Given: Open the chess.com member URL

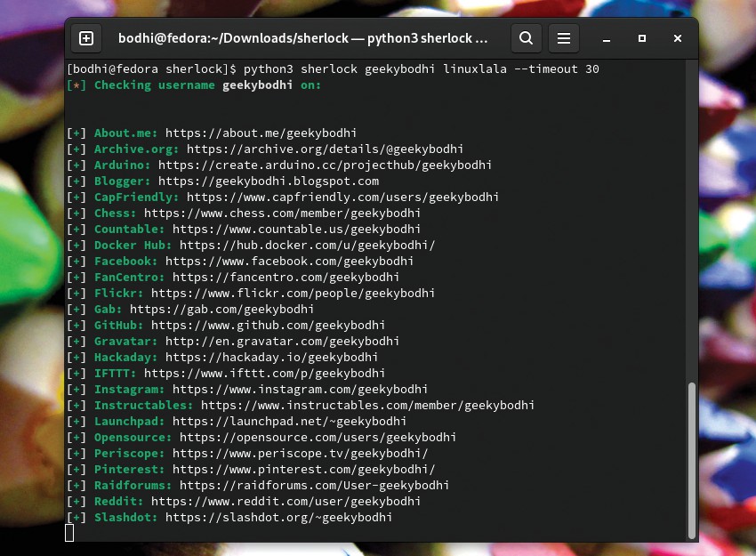Looking at the screenshot, I should coord(282,214).
